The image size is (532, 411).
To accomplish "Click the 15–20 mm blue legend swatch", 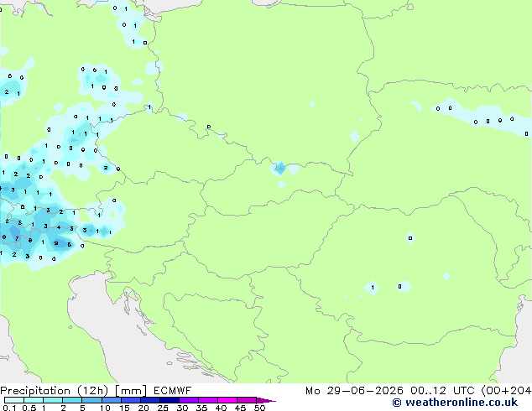I will (x=131, y=400).
